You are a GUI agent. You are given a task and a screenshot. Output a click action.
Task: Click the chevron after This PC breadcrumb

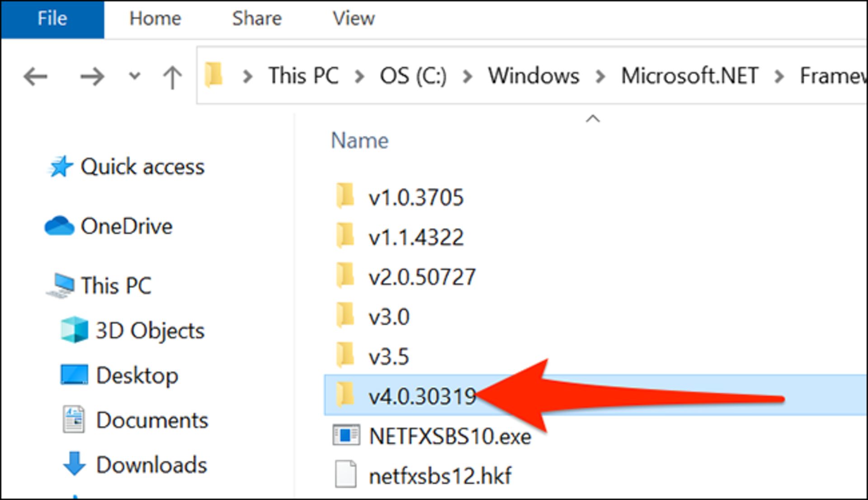coord(361,76)
